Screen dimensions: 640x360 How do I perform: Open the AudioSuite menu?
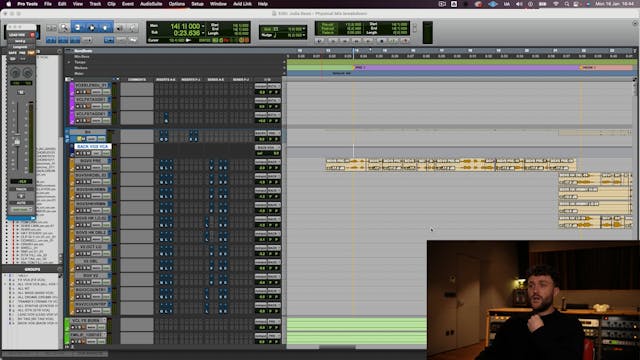[x=151, y=4]
